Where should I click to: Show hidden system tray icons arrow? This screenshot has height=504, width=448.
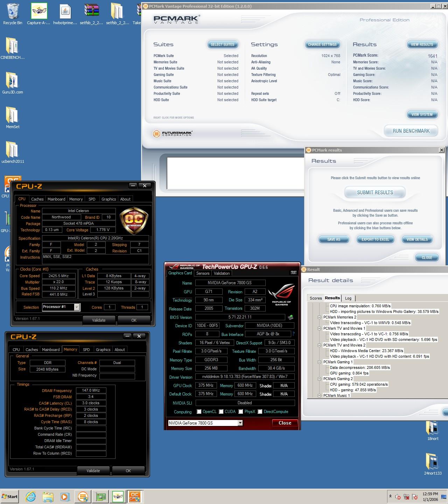tap(390, 496)
